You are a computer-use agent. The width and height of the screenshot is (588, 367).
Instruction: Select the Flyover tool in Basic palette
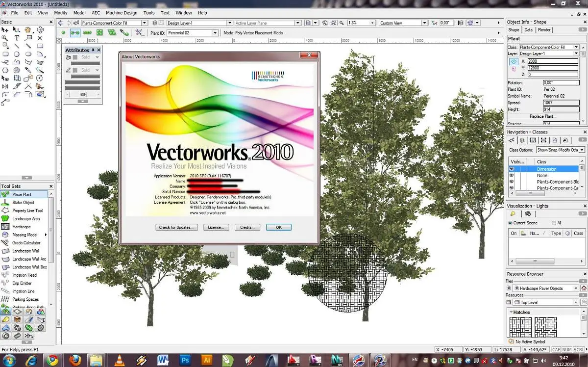pyautogui.click(x=40, y=30)
